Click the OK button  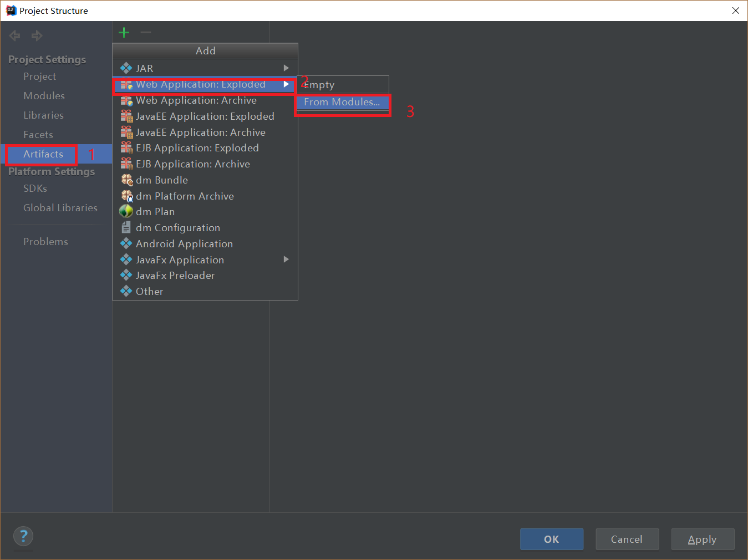pos(552,539)
